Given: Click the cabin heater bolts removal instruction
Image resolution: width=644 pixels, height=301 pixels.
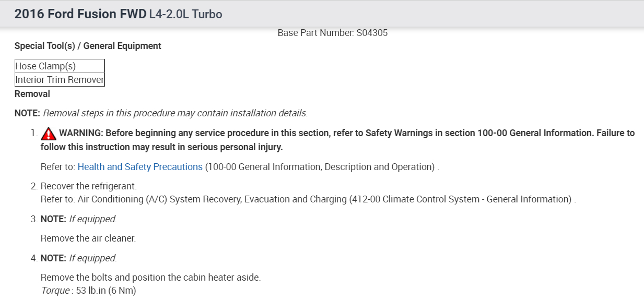Looking at the screenshot, I should click(150, 278).
